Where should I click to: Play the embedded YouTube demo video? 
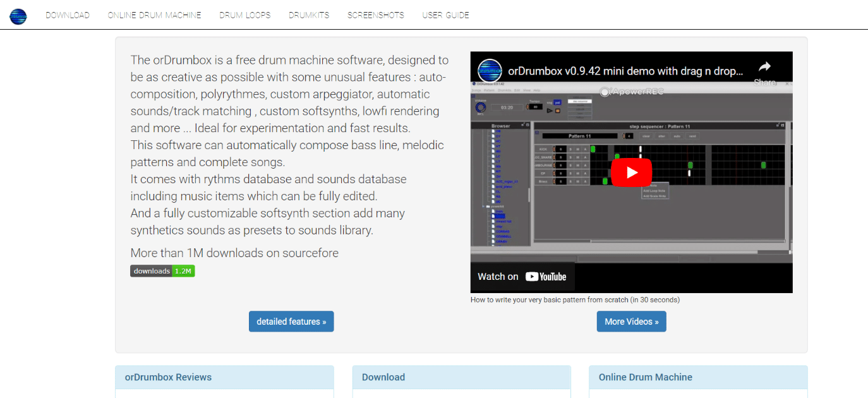click(x=631, y=172)
